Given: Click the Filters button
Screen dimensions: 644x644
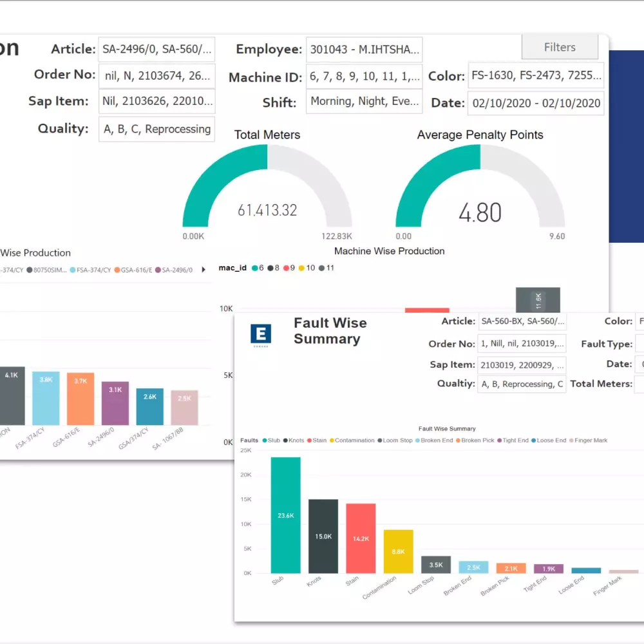Looking at the screenshot, I should click(559, 46).
